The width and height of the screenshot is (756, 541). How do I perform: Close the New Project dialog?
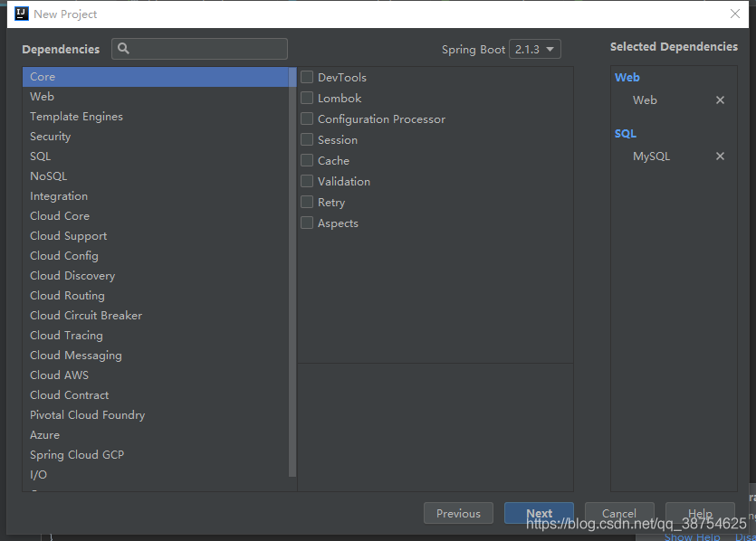735,14
